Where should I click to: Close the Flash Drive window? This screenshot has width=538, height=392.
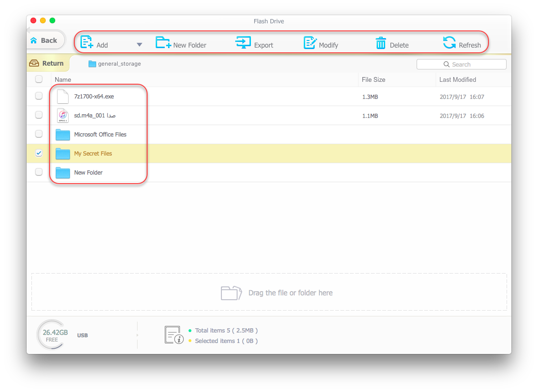33,20
